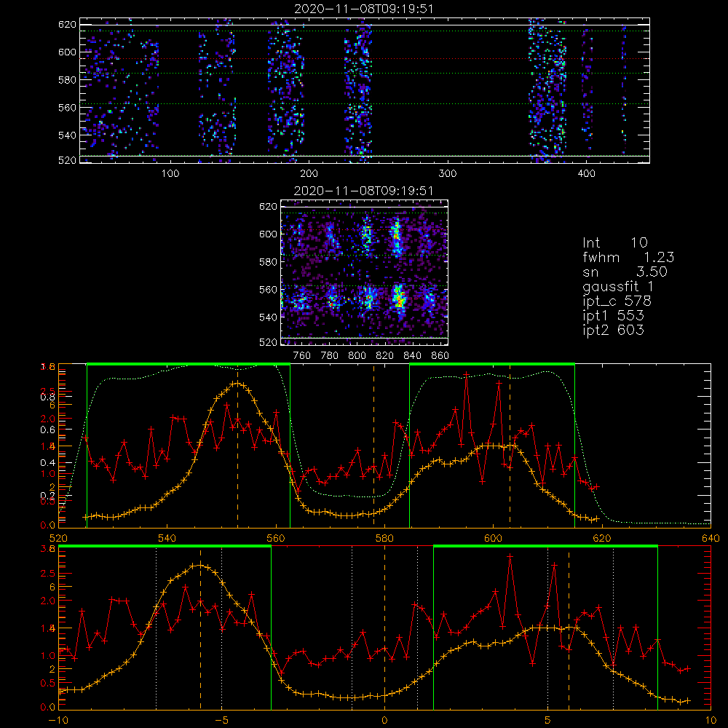
Task: Click x-axis label '-5' on the bottom plot
Action: (221, 721)
